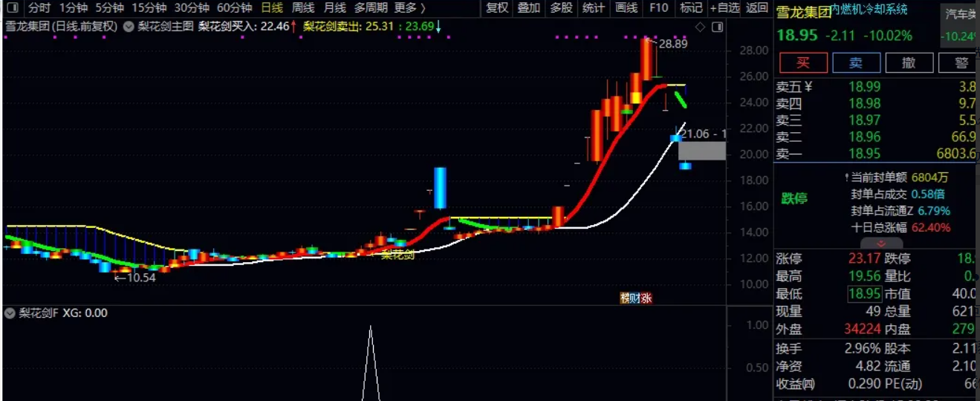The width and height of the screenshot is (980, 401).
Task: Click the 涨停 price 23.17
Action: pyautogui.click(x=864, y=259)
